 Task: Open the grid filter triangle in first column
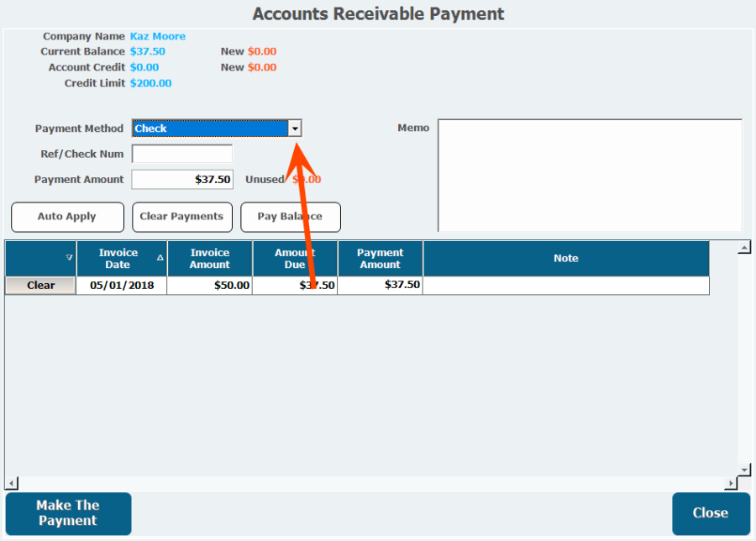click(x=69, y=258)
